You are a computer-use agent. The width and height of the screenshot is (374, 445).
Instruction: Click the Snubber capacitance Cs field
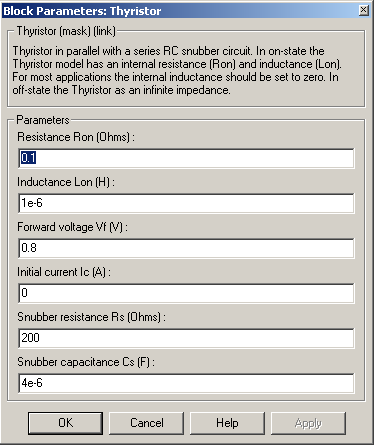pyautogui.click(x=186, y=383)
